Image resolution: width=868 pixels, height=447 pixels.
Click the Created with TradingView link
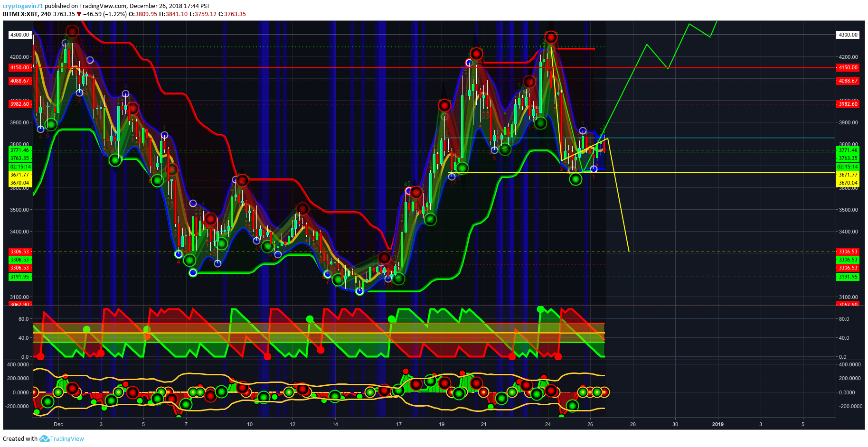43,438
